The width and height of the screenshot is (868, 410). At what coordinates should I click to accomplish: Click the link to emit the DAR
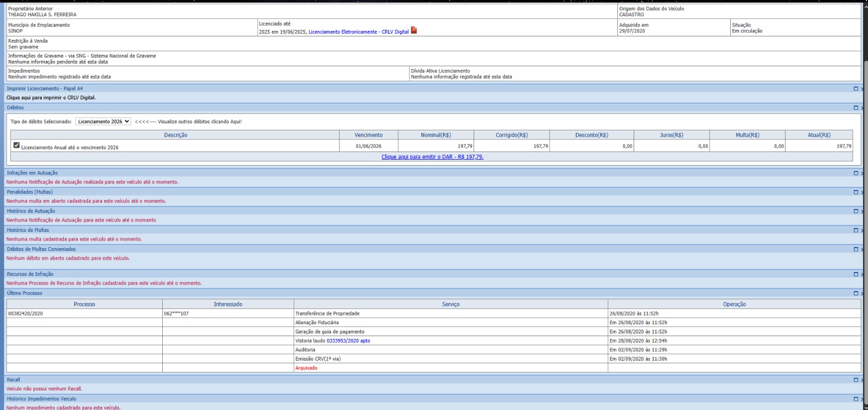[432, 157]
